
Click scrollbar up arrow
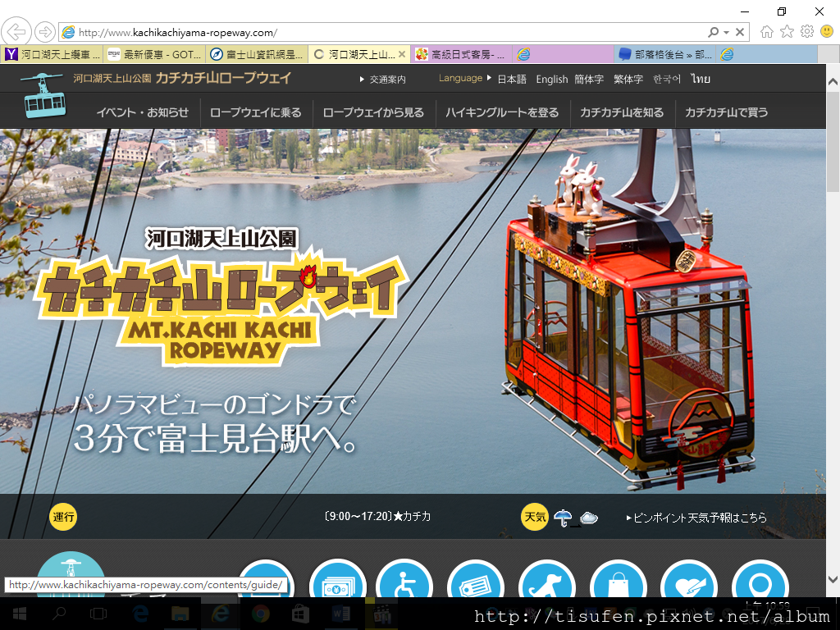(833, 81)
